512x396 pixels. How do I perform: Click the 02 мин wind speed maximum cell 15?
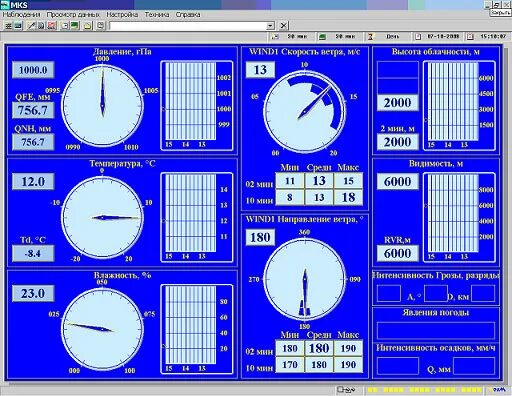coord(348,181)
